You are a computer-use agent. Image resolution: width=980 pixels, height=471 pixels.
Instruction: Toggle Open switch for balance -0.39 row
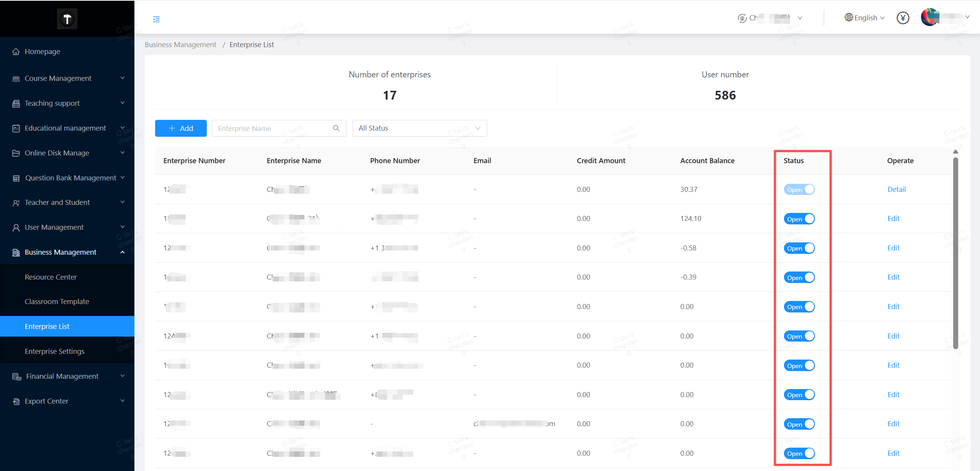pos(799,277)
